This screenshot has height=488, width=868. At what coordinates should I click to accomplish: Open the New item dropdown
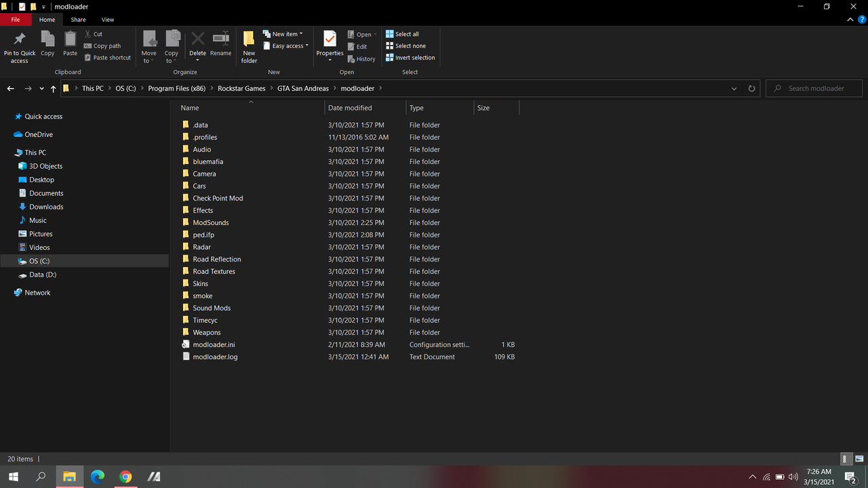pos(283,34)
